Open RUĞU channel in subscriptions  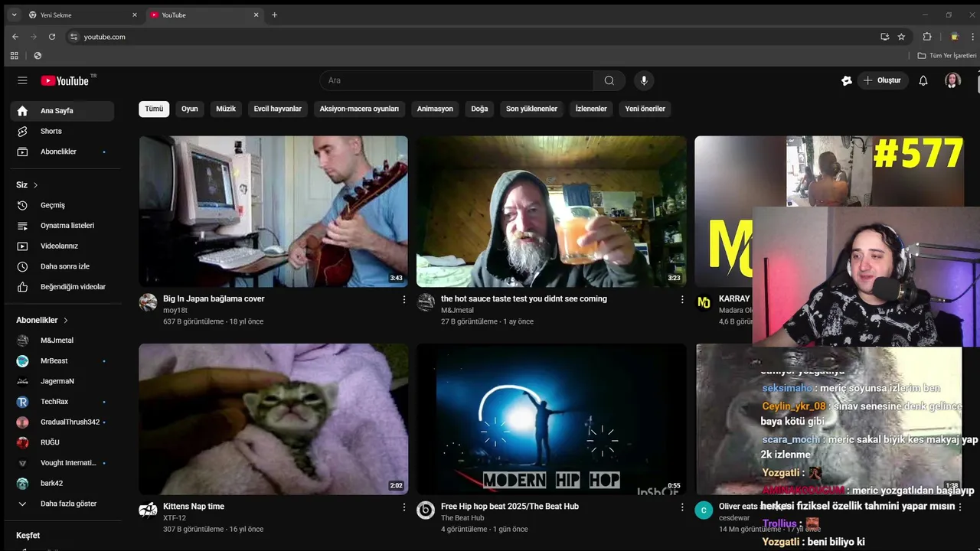(62, 442)
